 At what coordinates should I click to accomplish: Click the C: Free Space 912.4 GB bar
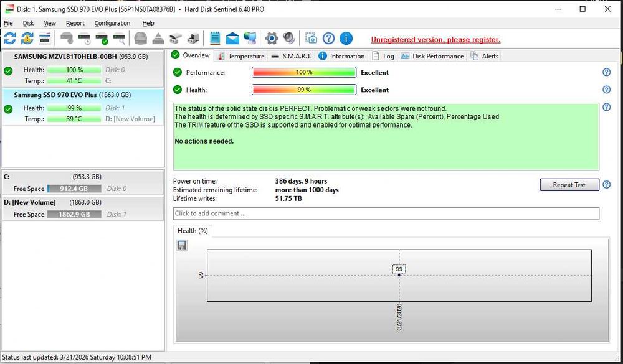coord(74,189)
